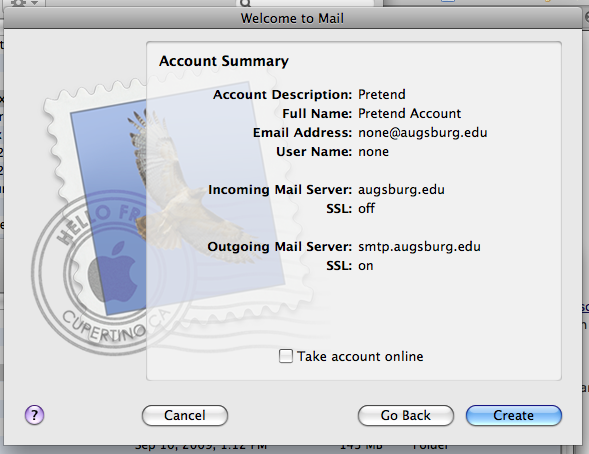This screenshot has width=589, height=454.
Task: Go Back to the previous step
Action: click(x=406, y=415)
